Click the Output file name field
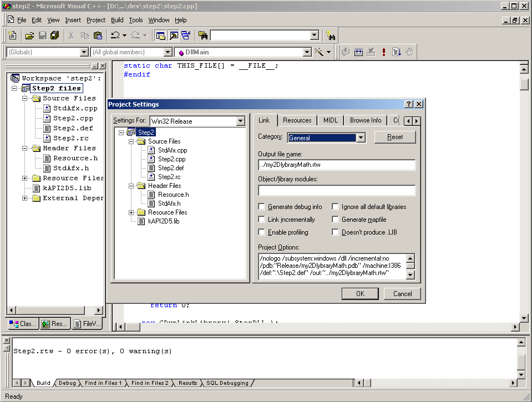Viewport: 532px width, 402px height. point(337,165)
